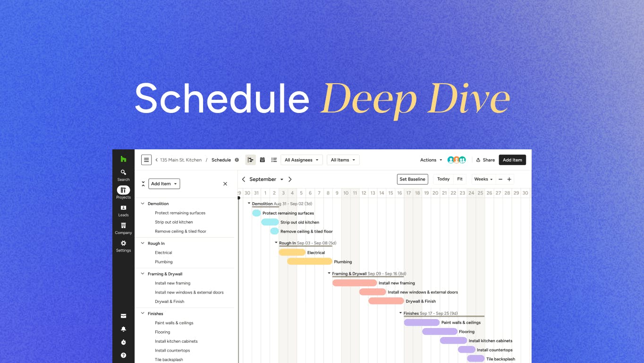Viewport: 644px width, 363px height.
Task: Open the Actions menu
Action: tap(431, 160)
